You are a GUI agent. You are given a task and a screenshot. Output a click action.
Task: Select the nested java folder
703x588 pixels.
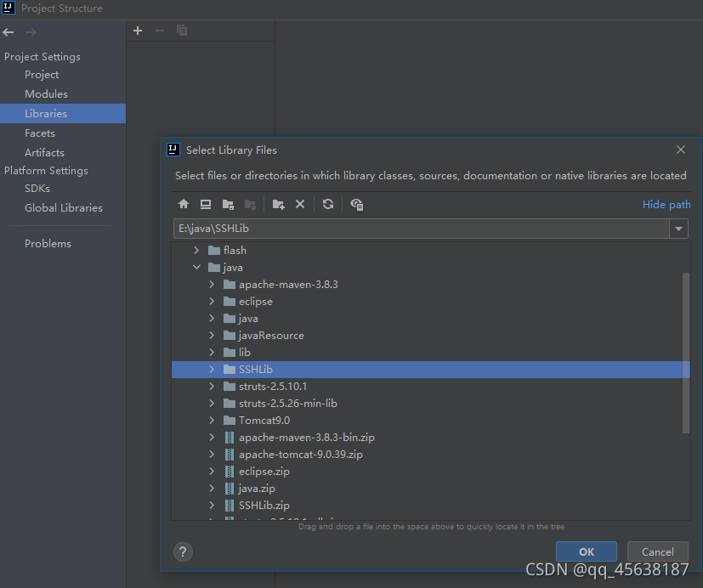430,318
